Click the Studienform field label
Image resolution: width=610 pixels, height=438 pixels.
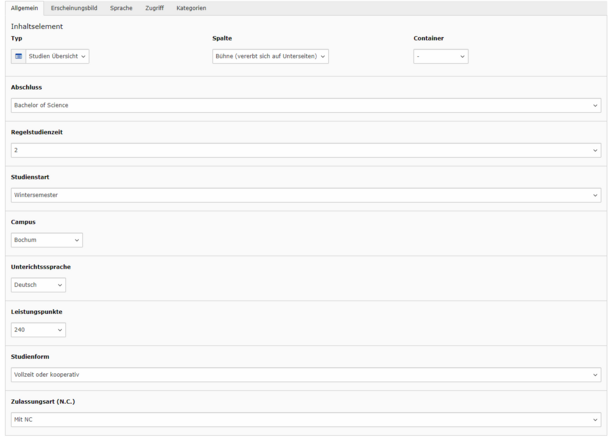[x=30, y=357]
